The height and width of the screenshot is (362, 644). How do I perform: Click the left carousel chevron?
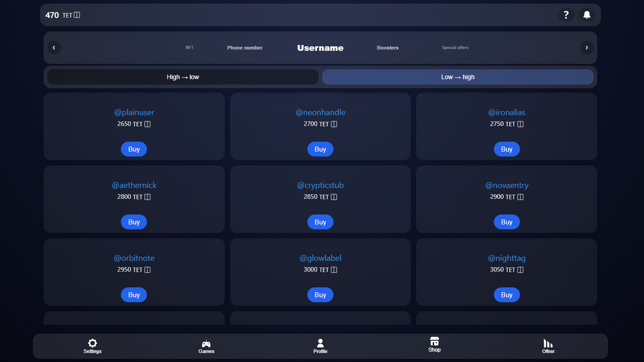pos(54,48)
